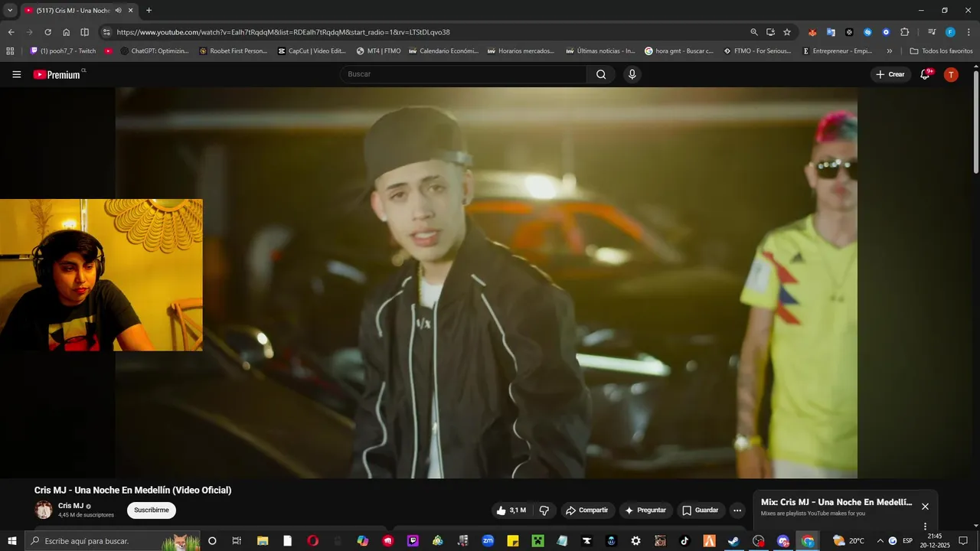Image resolution: width=980 pixels, height=551 pixels.
Task: Click the Compartir share button
Action: 586,510
